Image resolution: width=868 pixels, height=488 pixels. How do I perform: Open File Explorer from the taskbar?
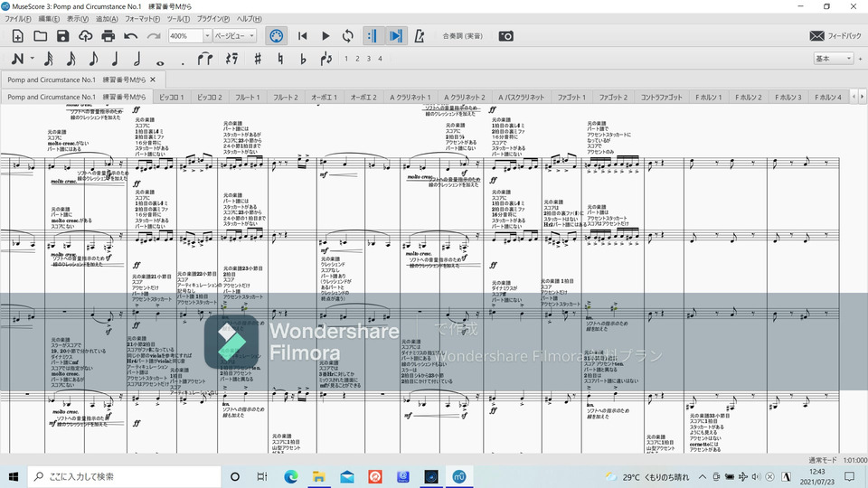[319, 476]
